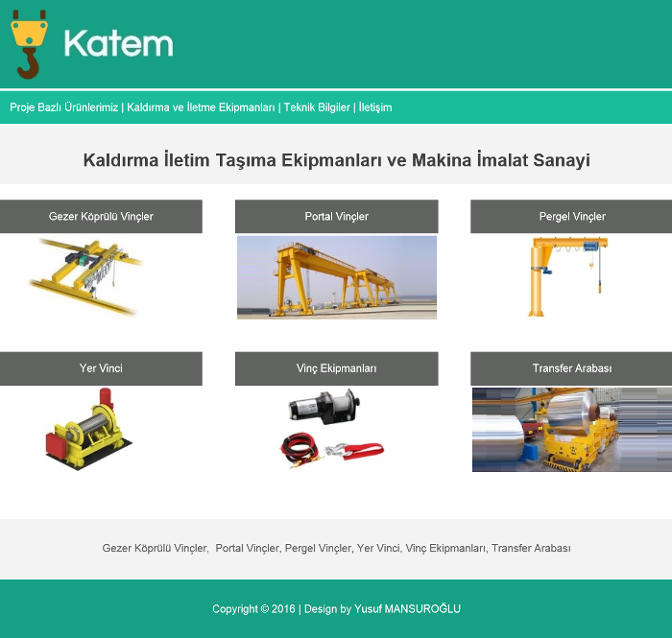Select the Transfer Arabası category header

[571, 368]
